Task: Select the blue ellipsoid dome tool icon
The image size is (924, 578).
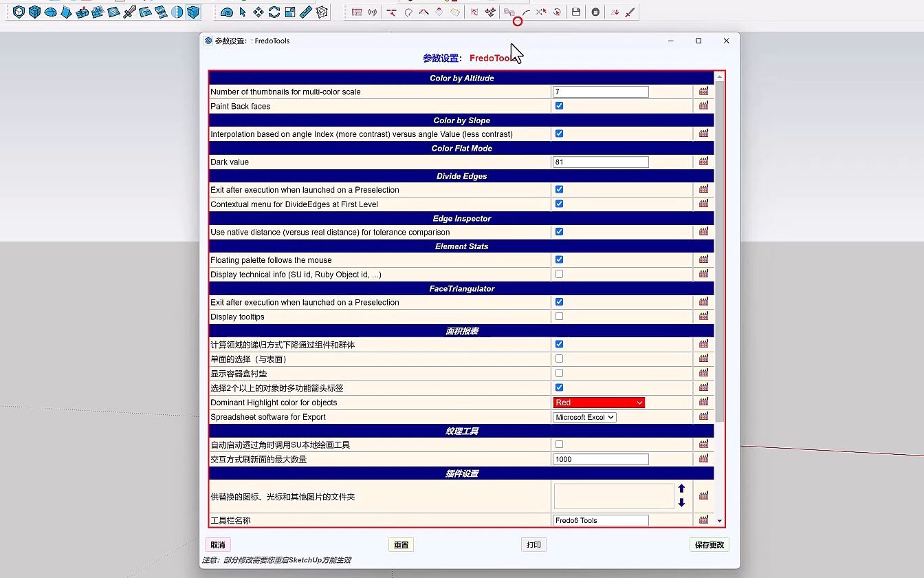Action: pyautogui.click(x=50, y=12)
